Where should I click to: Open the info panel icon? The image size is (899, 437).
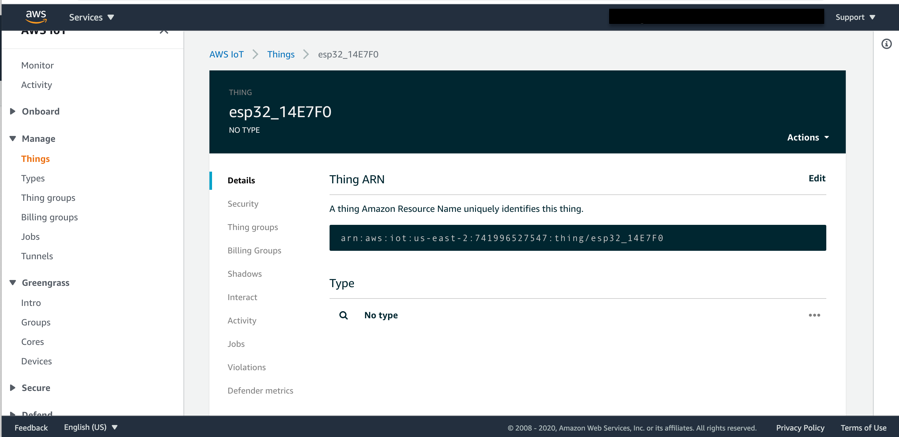click(886, 44)
